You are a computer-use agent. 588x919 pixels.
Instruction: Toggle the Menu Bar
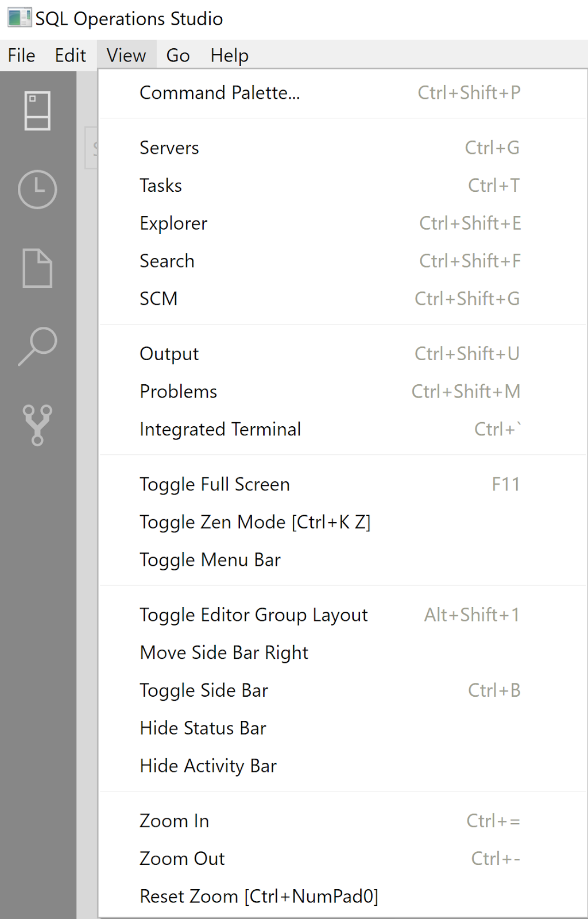coord(210,559)
